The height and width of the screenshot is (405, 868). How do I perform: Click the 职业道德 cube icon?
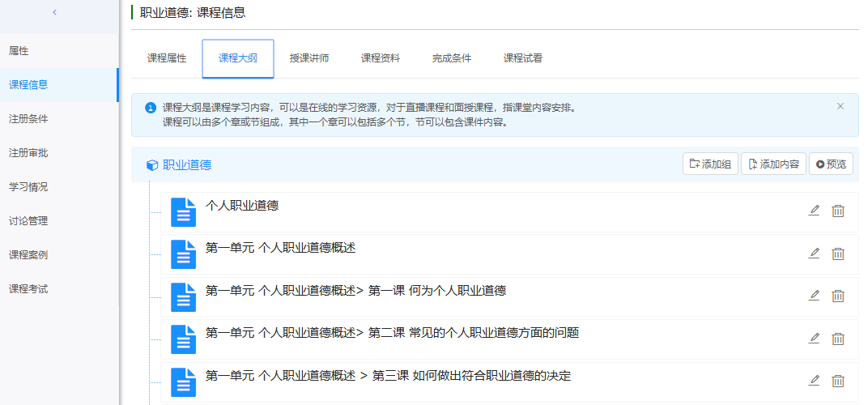pos(151,165)
